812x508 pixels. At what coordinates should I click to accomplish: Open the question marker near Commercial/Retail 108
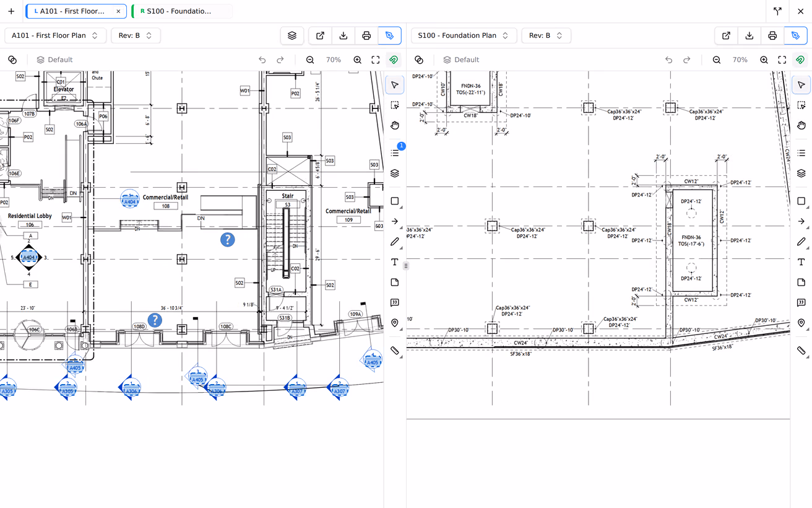pos(228,239)
